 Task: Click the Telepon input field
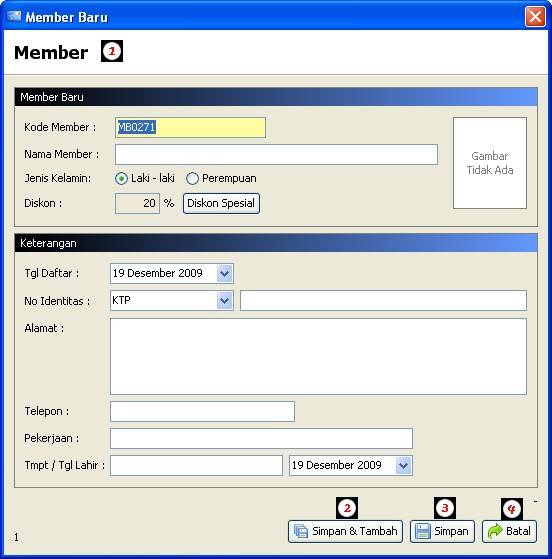pos(202,411)
